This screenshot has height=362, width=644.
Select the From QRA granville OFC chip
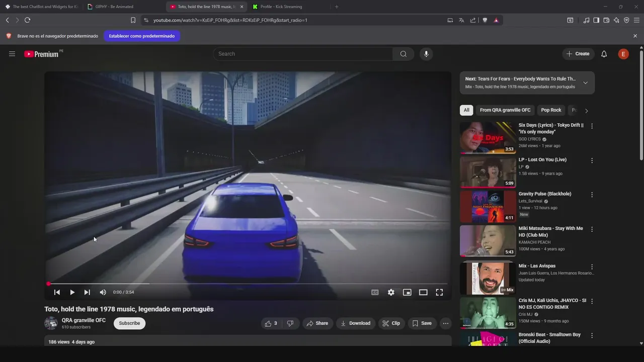(x=505, y=110)
